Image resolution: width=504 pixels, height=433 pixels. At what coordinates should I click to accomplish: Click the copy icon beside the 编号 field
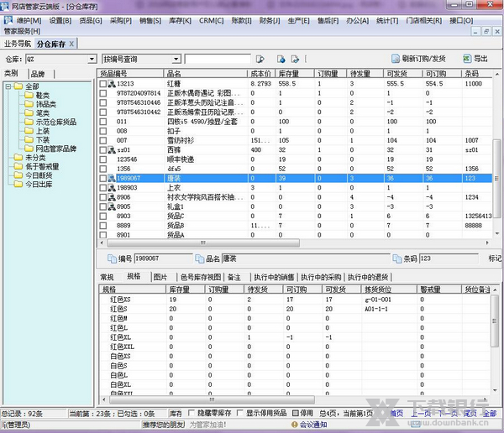point(112,258)
